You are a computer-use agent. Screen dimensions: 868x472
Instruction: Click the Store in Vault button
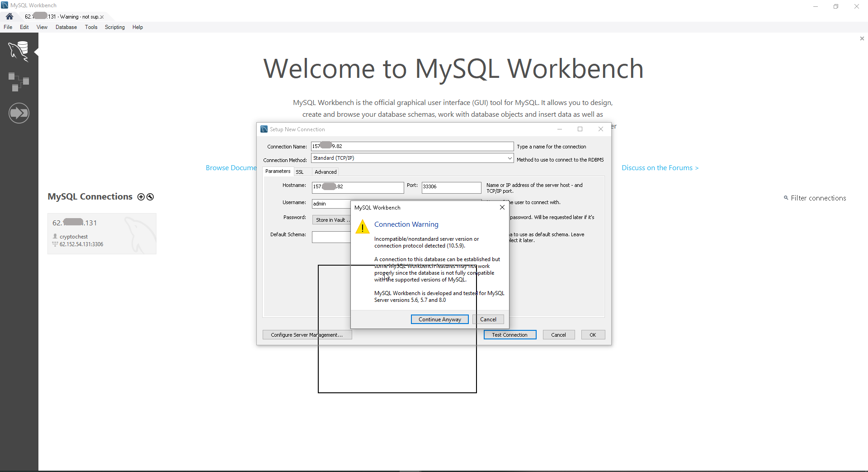point(332,220)
